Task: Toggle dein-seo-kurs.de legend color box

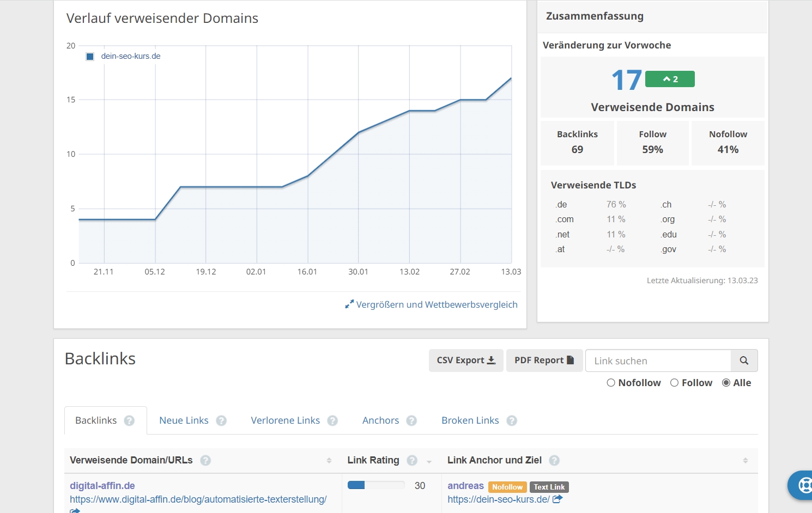Action: (x=90, y=57)
